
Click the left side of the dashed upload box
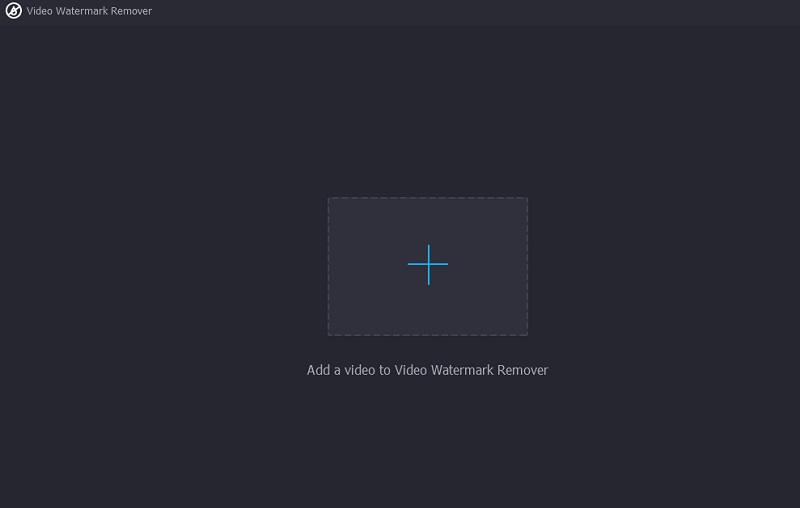[331, 266]
